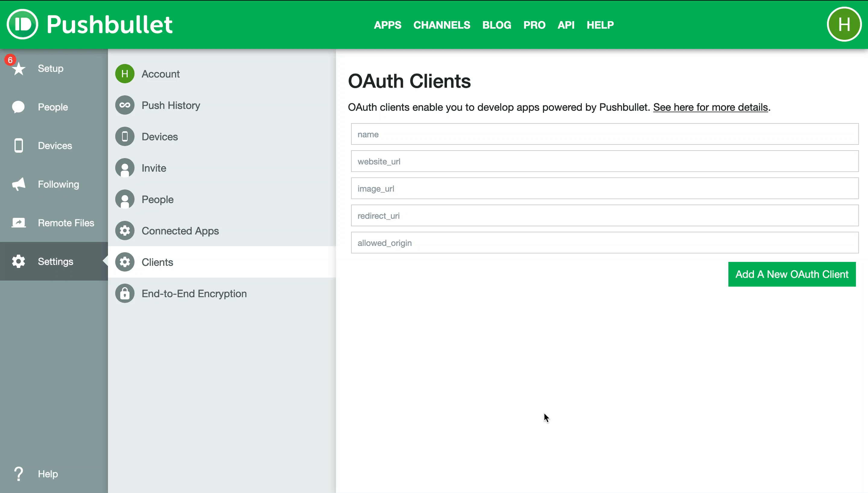Open Push History via the infinity icon
This screenshot has height=493, width=868.
(x=125, y=105)
